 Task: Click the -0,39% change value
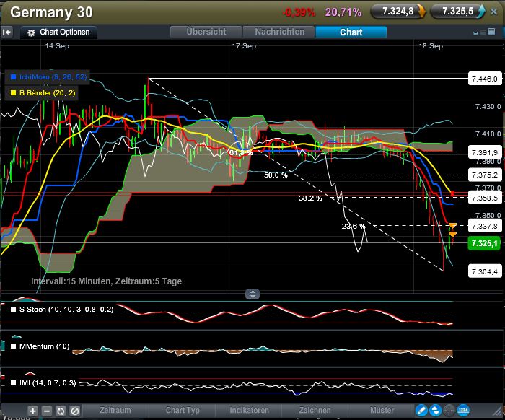(x=299, y=12)
